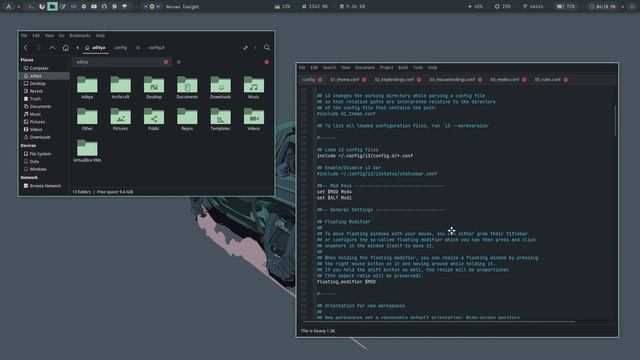Select the Templates folder
Viewport: 640px width, 360px height.
(220, 119)
